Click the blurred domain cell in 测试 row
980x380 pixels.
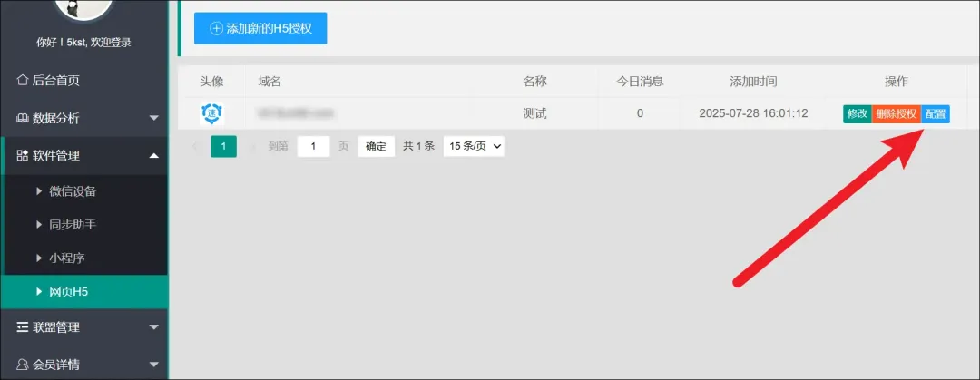tap(295, 113)
